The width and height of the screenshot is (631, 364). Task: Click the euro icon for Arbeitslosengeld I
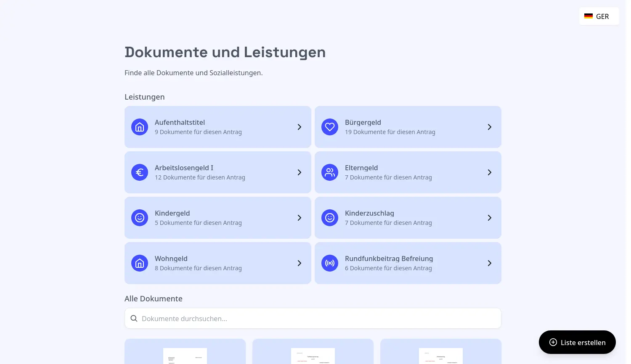click(140, 172)
